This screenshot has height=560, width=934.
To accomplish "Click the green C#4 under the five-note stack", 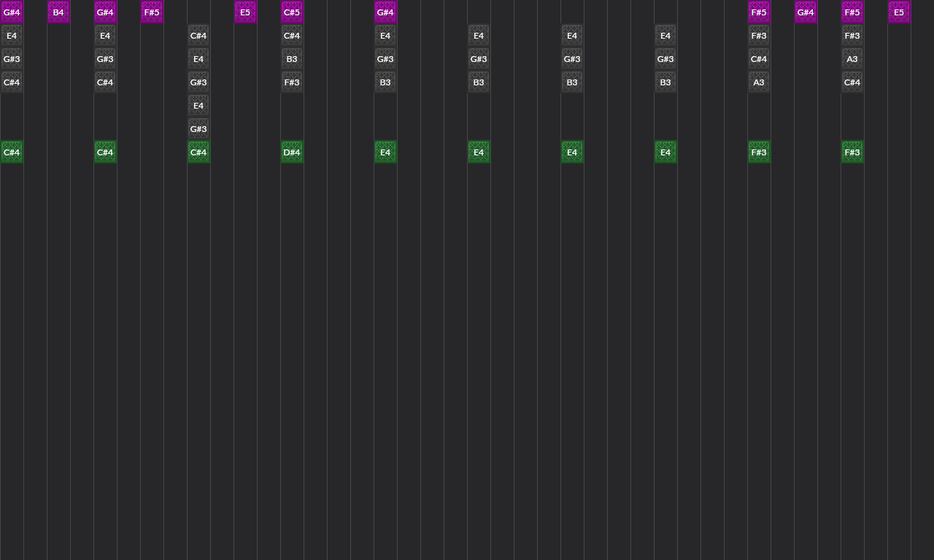I will pos(198,152).
